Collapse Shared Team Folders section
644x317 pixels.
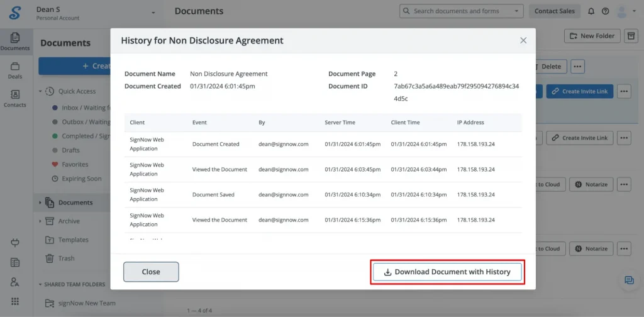tap(40, 284)
